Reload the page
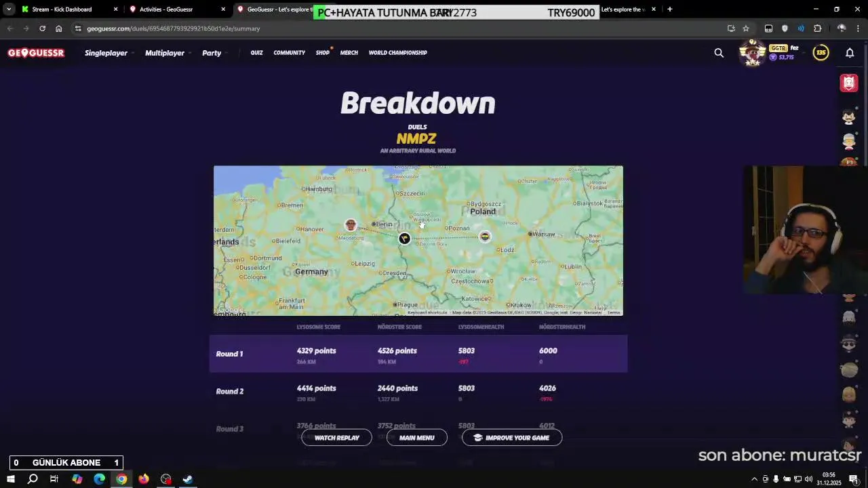The width and height of the screenshot is (868, 488). (42, 28)
